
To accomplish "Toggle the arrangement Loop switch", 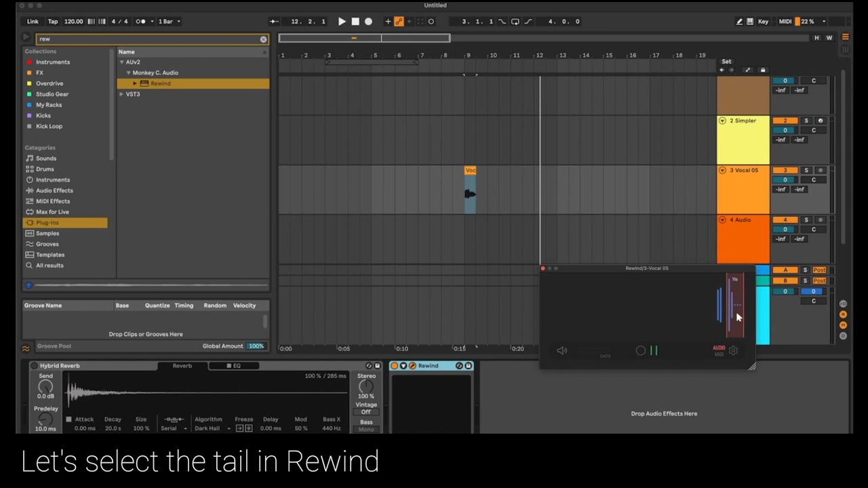I will 514,22.
